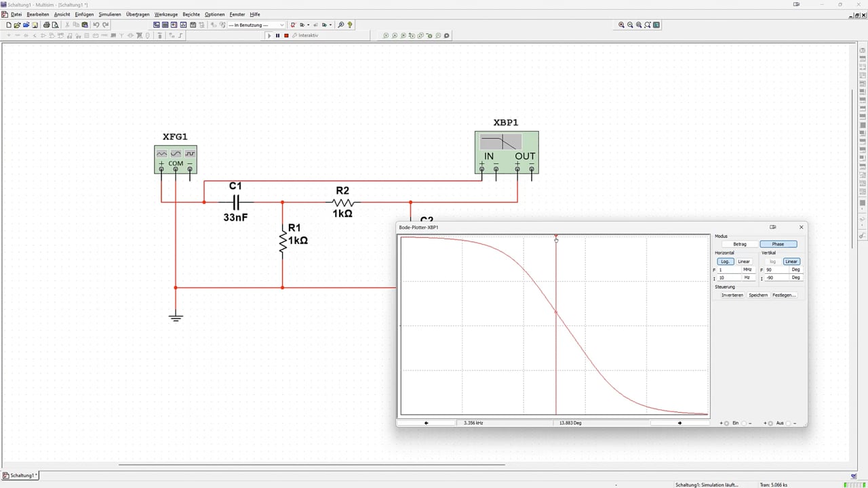Open the Simulieren menu
This screenshot has width=868, height=488.
tap(110, 14)
